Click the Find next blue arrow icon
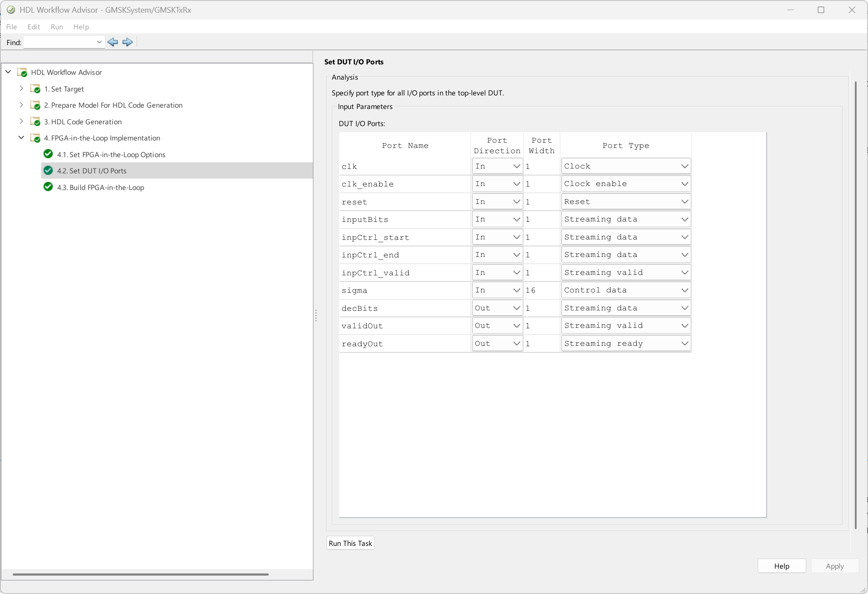This screenshot has width=868, height=594. [x=127, y=42]
